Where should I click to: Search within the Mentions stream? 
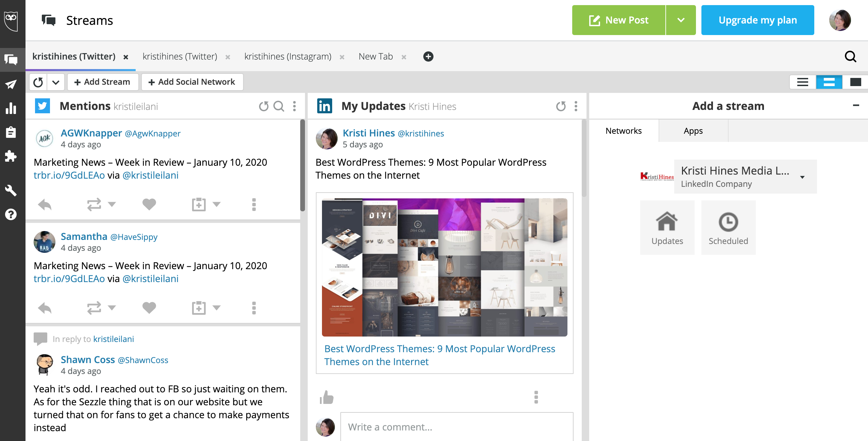click(279, 107)
